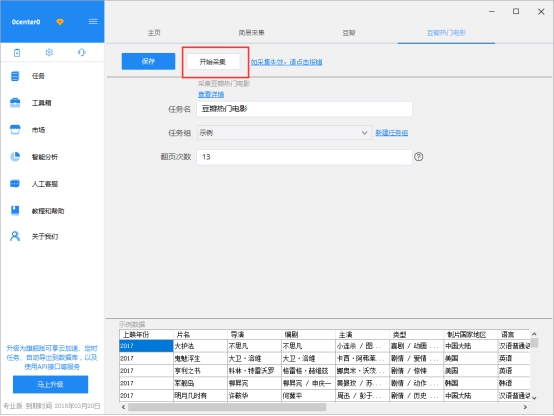Click the 马上升级 upgrade button

(x=51, y=384)
